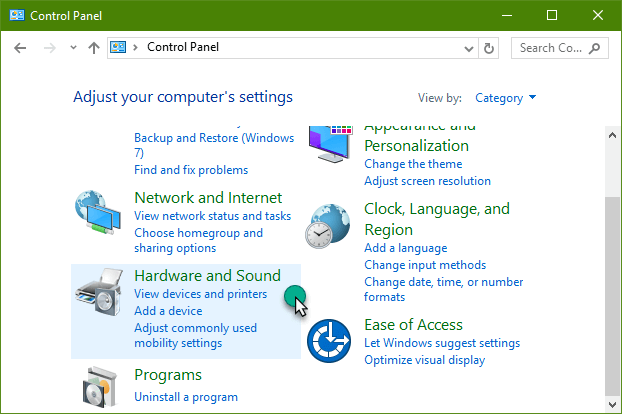Click the Control Panel title bar icon
This screenshot has height=414, width=622.
(17, 15)
